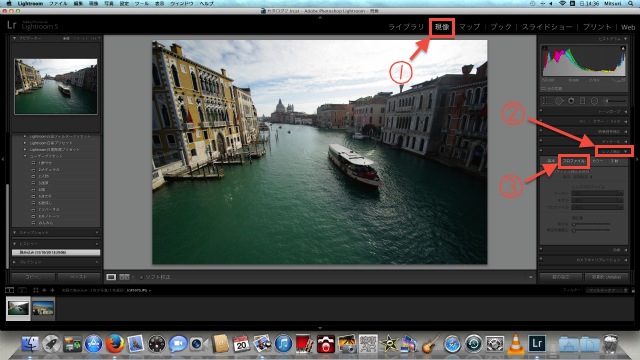This screenshot has height=360, width=640.
Task: Click the ゆがみ slider handle
Action: point(573,224)
